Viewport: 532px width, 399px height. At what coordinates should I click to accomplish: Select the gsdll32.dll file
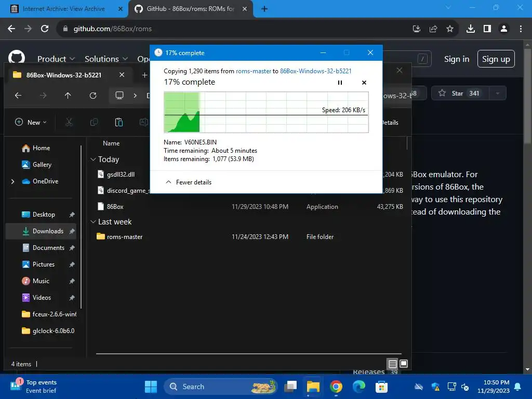pos(121,175)
